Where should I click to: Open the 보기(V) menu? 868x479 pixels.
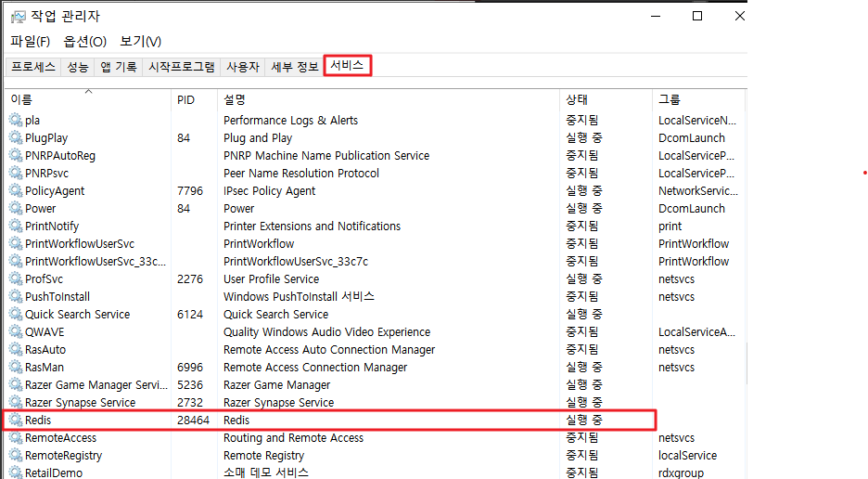(x=141, y=42)
